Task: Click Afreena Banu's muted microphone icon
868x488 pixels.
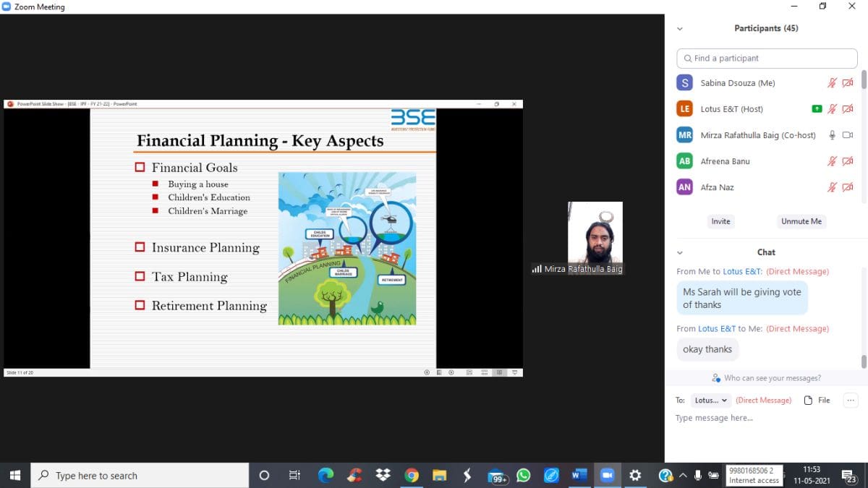Action: pos(832,161)
